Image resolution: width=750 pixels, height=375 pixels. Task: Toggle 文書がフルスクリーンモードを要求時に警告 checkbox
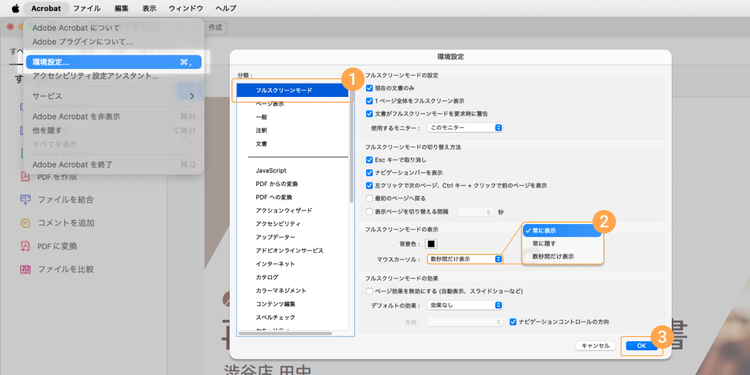click(x=369, y=114)
